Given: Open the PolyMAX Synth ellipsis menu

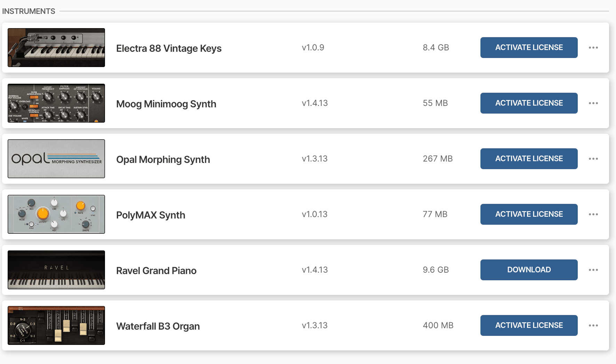Looking at the screenshot, I should [x=594, y=214].
